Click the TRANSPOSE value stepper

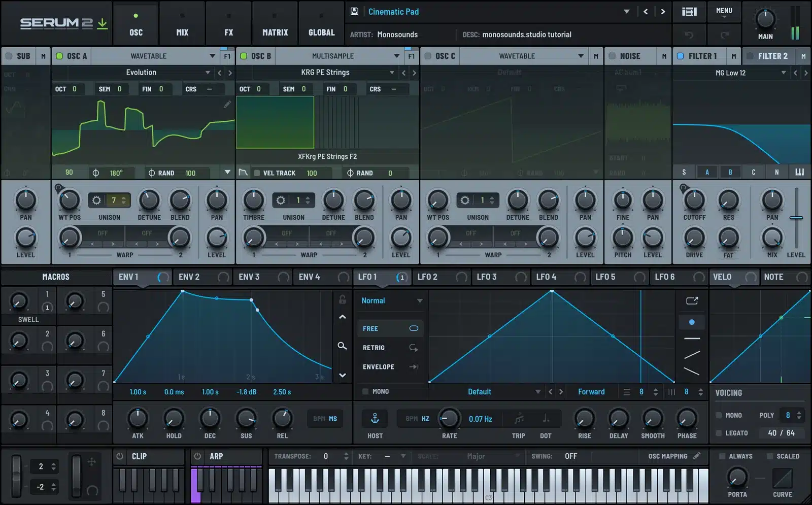pos(346,456)
